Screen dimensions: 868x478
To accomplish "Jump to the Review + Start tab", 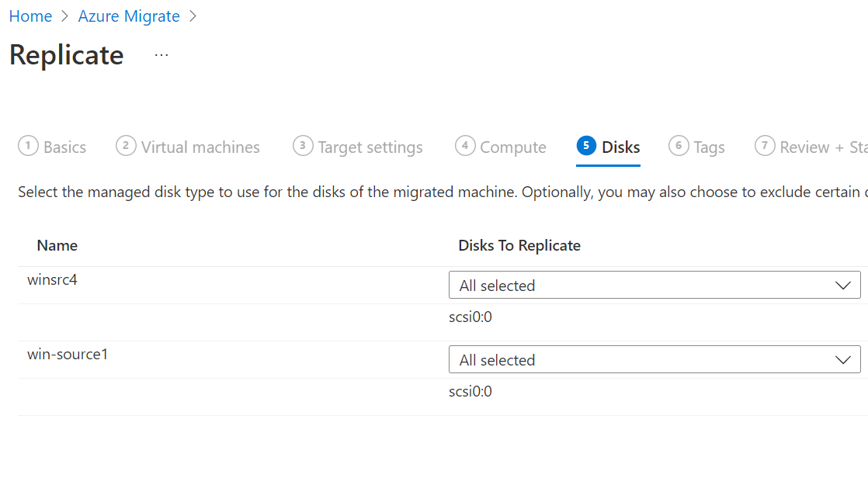I will (823, 147).
